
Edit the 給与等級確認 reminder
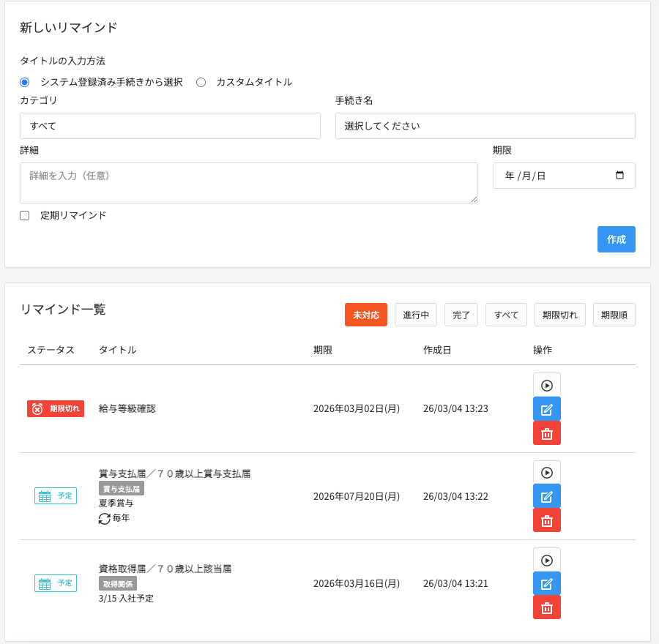tap(546, 409)
